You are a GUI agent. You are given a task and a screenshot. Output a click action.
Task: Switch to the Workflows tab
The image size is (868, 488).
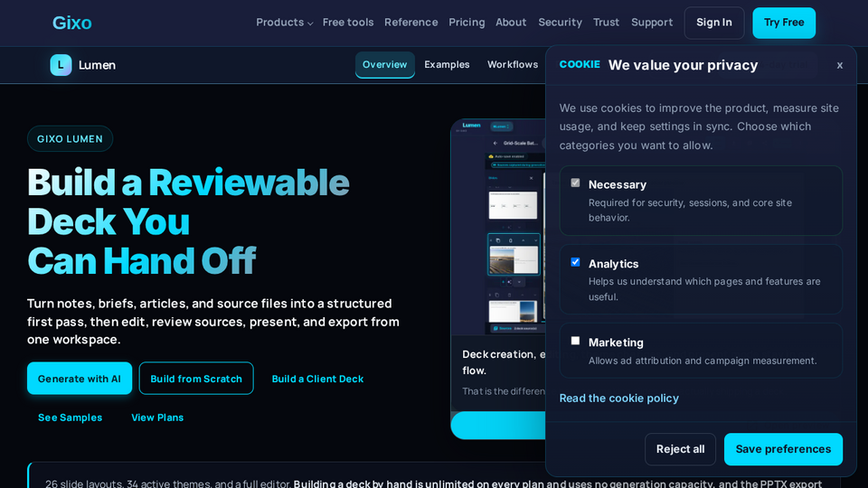[x=513, y=65]
